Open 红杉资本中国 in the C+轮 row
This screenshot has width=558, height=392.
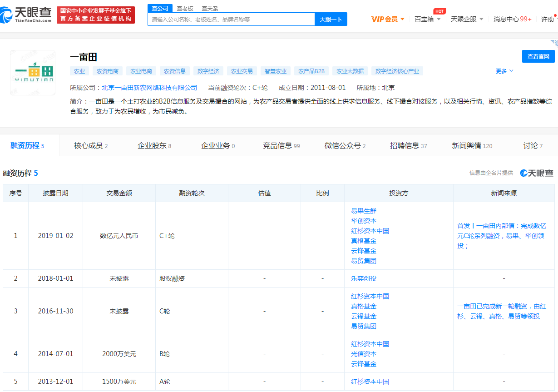370,231
